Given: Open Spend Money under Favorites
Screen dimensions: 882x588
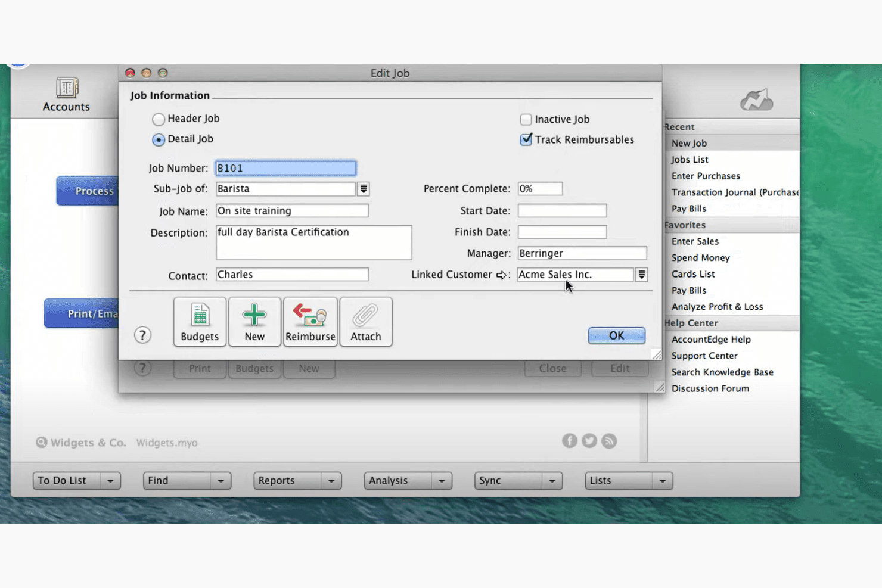Looking at the screenshot, I should pyautogui.click(x=700, y=258).
